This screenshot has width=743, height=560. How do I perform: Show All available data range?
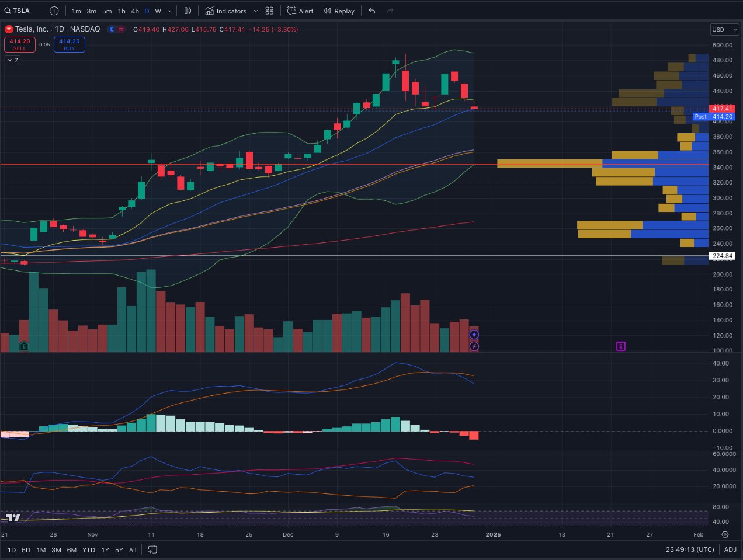click(x=133, y=550)
